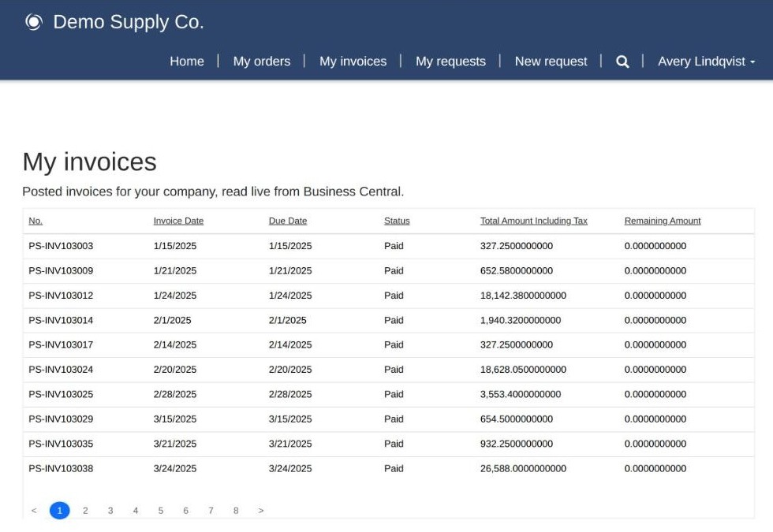
Task: Click invoice number PS-INV103025
Action: point(61,394)
